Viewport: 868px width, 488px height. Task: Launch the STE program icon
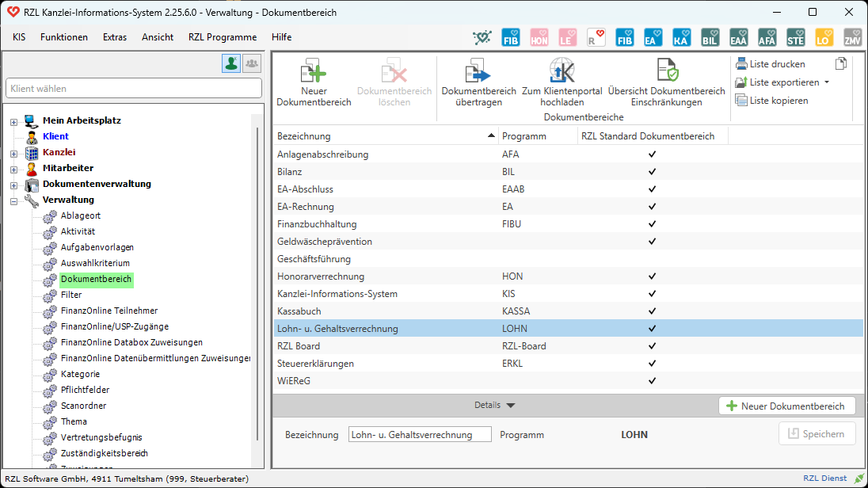point(796,37)
